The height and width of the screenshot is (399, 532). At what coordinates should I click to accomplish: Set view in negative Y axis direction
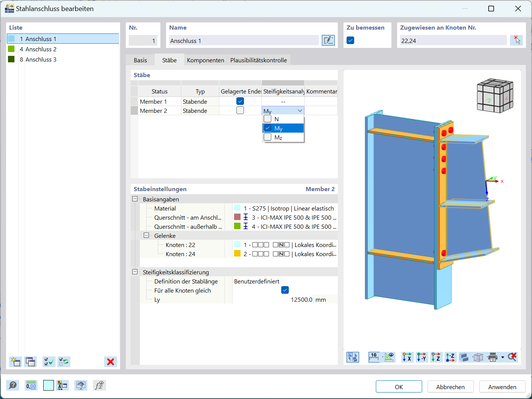422,357
